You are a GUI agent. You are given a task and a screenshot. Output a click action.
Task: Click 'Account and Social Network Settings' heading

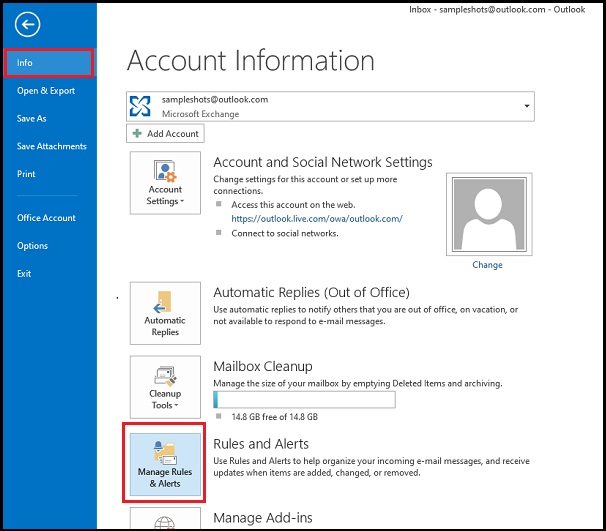tap(323, 162)
